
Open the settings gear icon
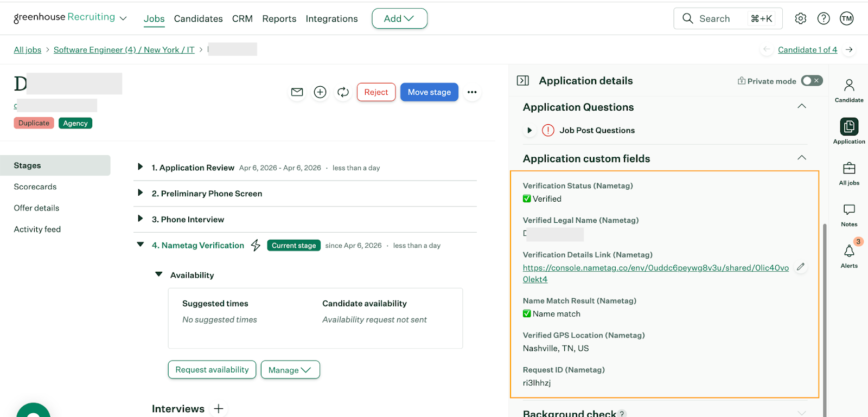tap(800, 18)
